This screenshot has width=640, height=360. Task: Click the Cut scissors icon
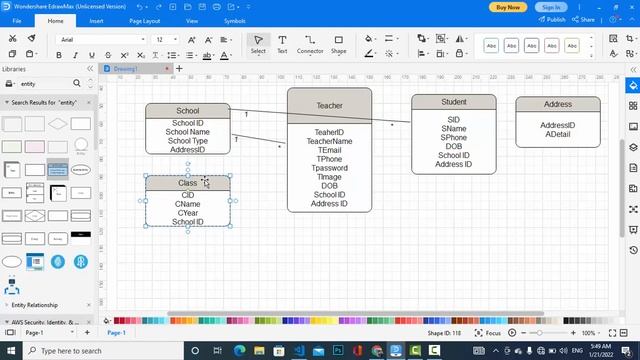tap(13, 38)
